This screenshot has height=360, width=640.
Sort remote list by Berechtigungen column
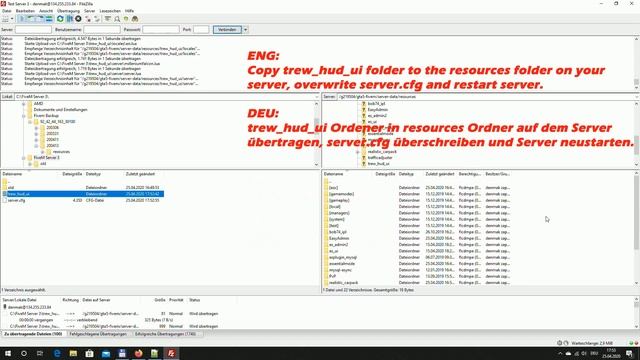click(x=470, y=174)
